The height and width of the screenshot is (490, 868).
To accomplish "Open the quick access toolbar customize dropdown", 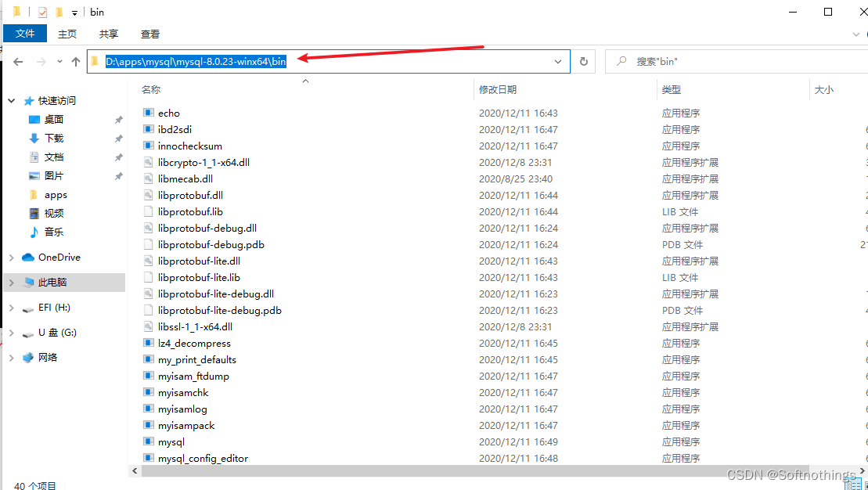I will click(74, 13).
